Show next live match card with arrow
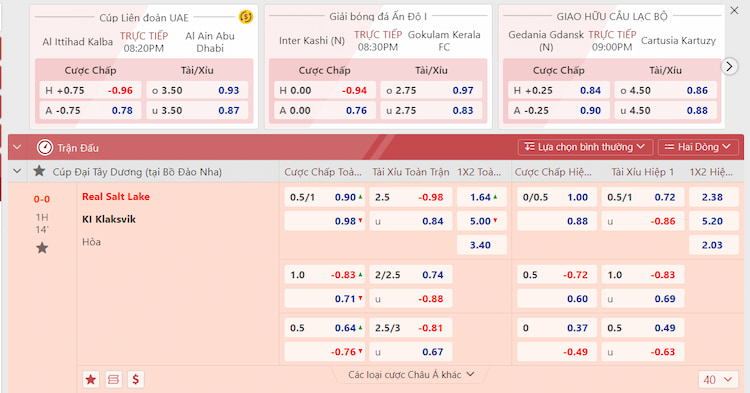This screenshot has width=750, height=393. (729, 66)
